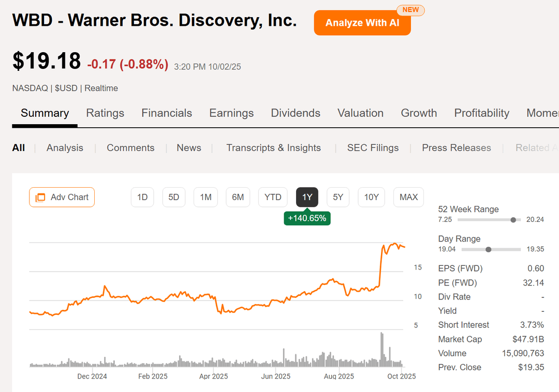559x392 pixels.
Task: Select the 6M time range
Action: pyautogui.click(x=238, y=197)
